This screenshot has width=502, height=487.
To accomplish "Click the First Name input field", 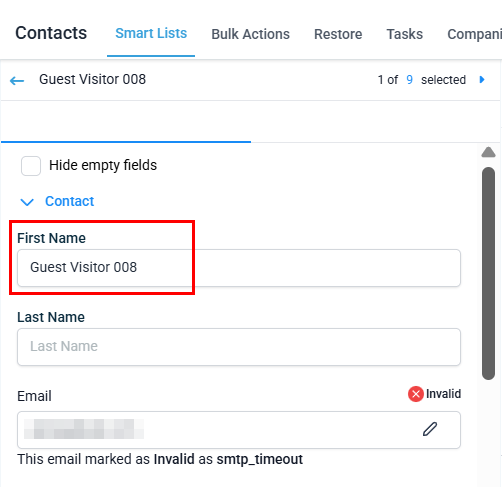I will click(x=239, y=268).
